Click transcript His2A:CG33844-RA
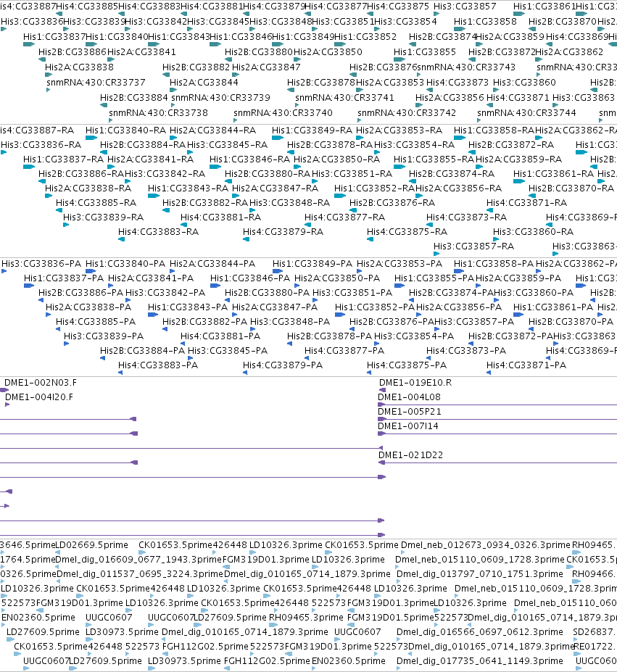The height and width of the screenshot is (672, 617). click(x=213, y=130)
